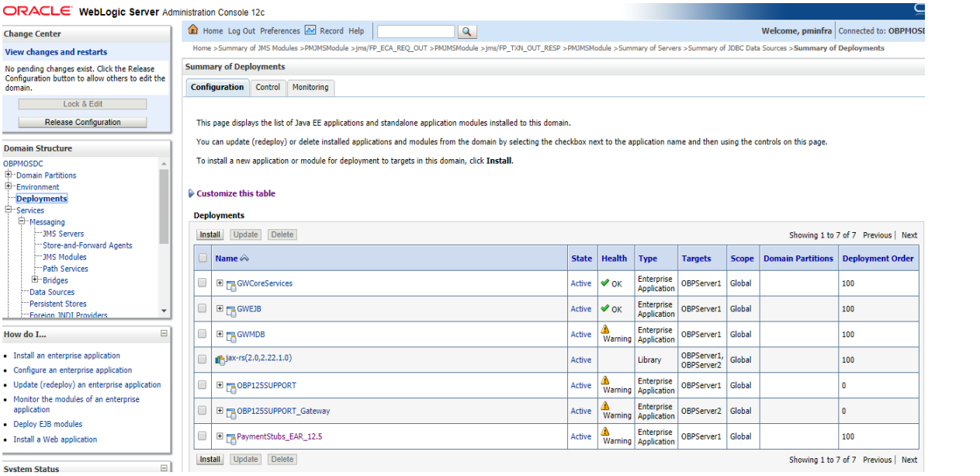Viewport: 980px width, 476px height.
Task: Click the OBP125SUPPORT_Gateway application icon
Action: pyautogui.click(x=231, y=412)
